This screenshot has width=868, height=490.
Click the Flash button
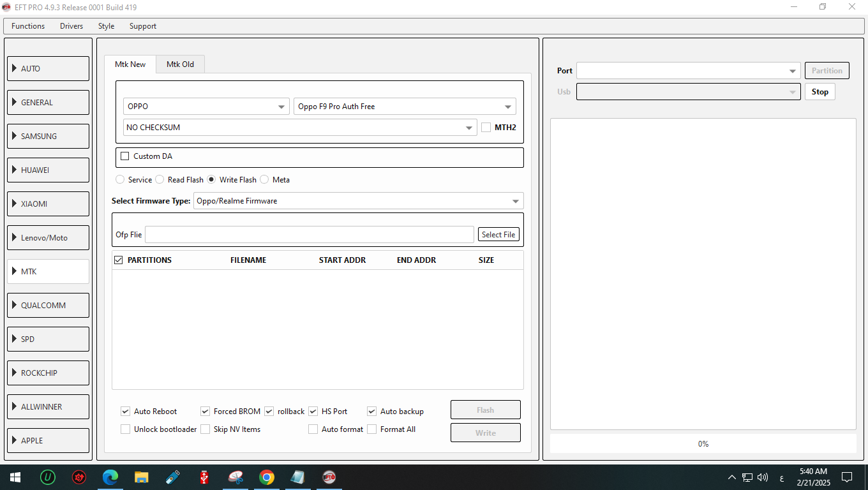pyautogui.click(x=486, y=410)
